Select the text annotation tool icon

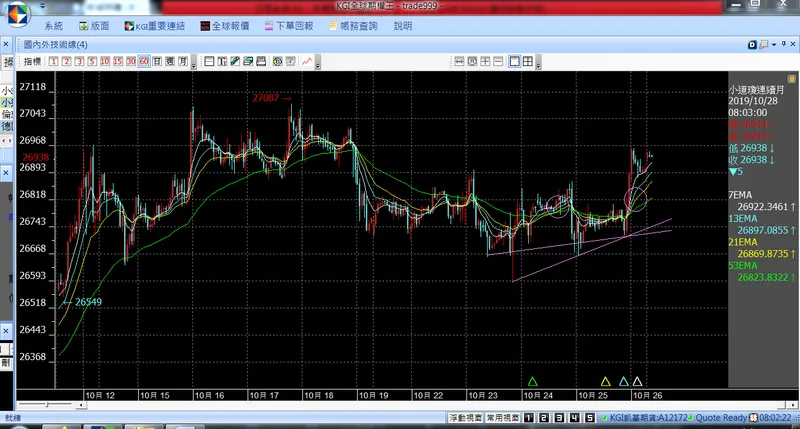pyautogui.click(x=222, y=62)
